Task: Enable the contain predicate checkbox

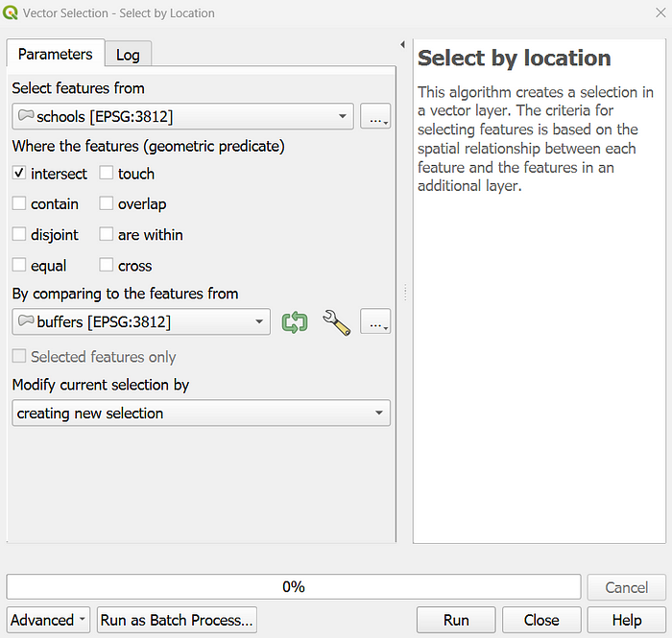Action: [x=19, y=203]
